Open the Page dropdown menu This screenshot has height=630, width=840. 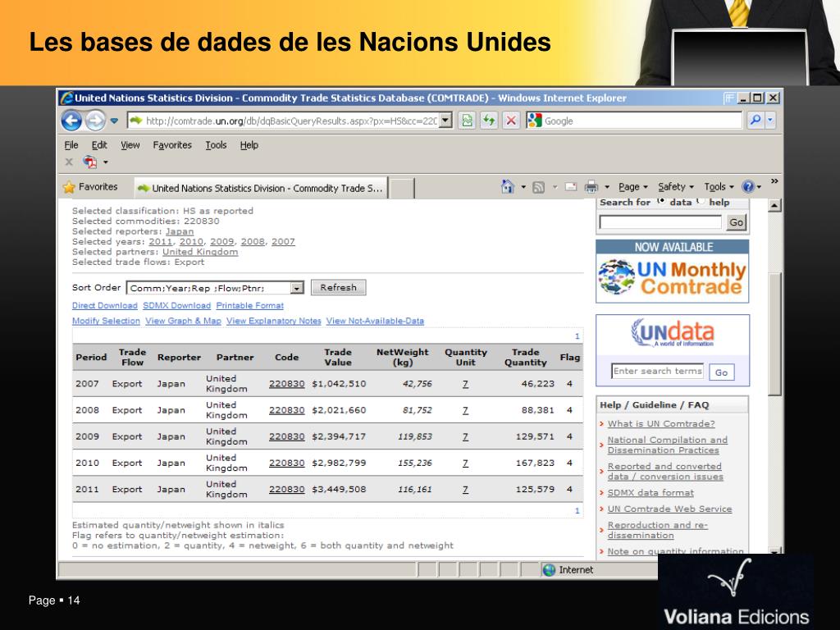[632, 187]
